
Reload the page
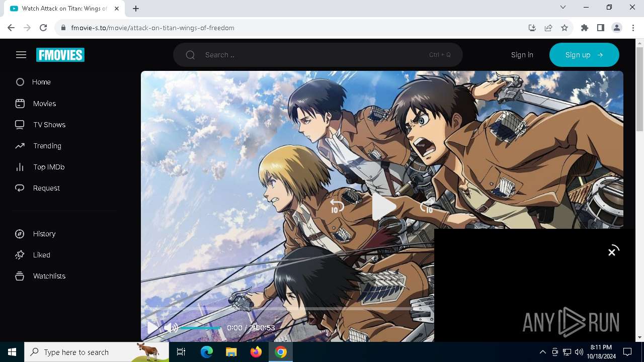click(43, 28)
